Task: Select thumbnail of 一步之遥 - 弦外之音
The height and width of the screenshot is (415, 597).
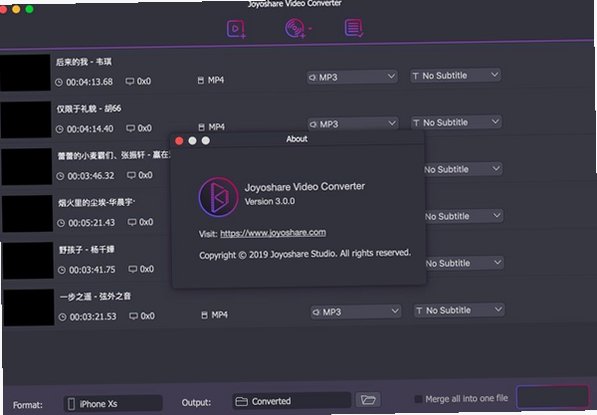Action: (29, 308)
